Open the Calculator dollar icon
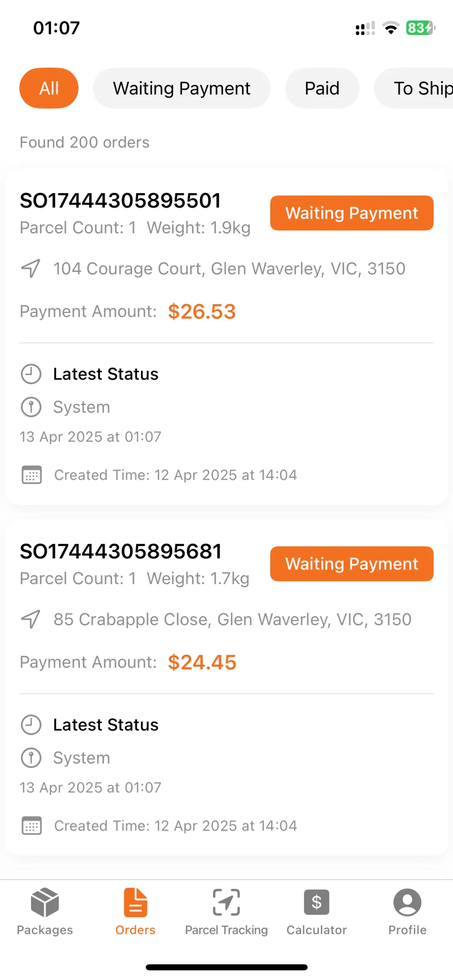This screenshot has height=980, width=453. [x=317, y=902]
